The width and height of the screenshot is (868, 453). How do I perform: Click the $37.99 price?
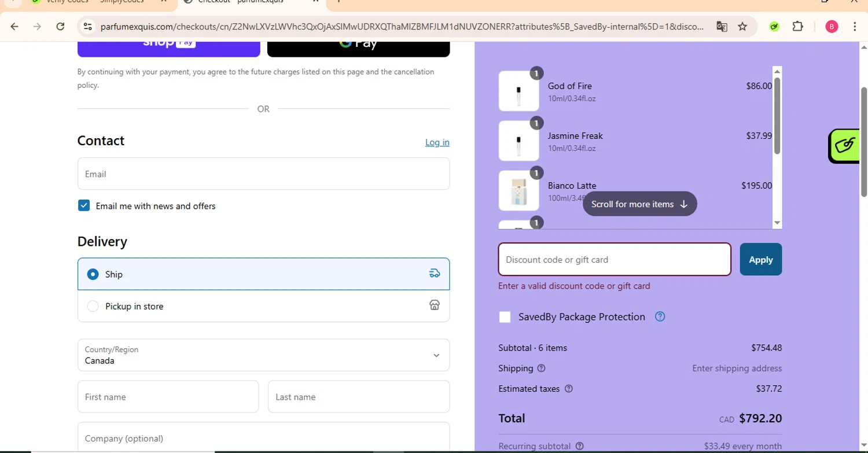coord(759,135)
